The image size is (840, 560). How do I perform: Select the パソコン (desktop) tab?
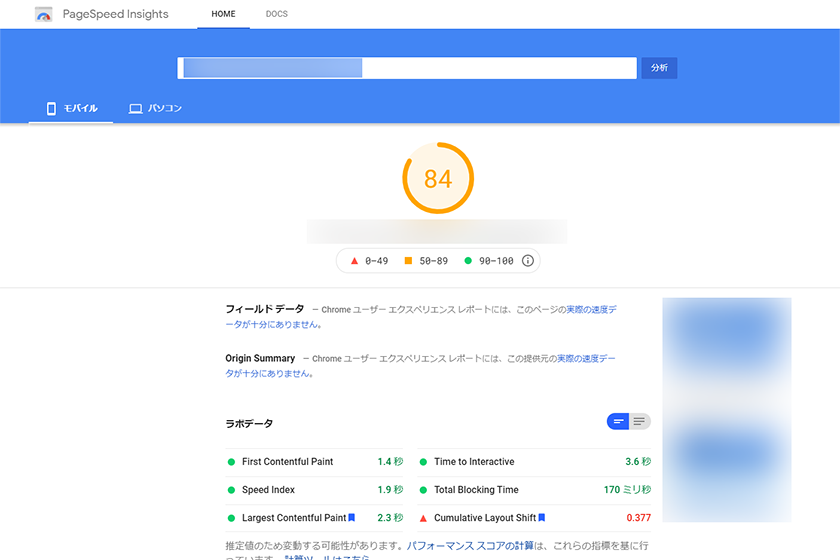[155, 108]
